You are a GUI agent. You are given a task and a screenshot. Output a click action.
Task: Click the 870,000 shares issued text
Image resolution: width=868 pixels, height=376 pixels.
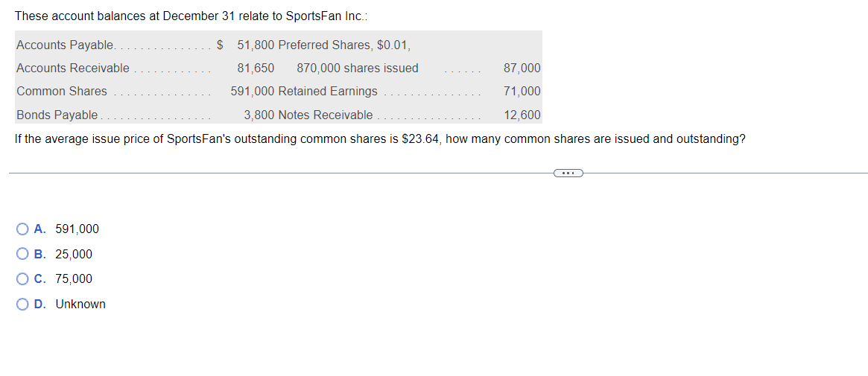pyautogui.click(x=358, y=68)
